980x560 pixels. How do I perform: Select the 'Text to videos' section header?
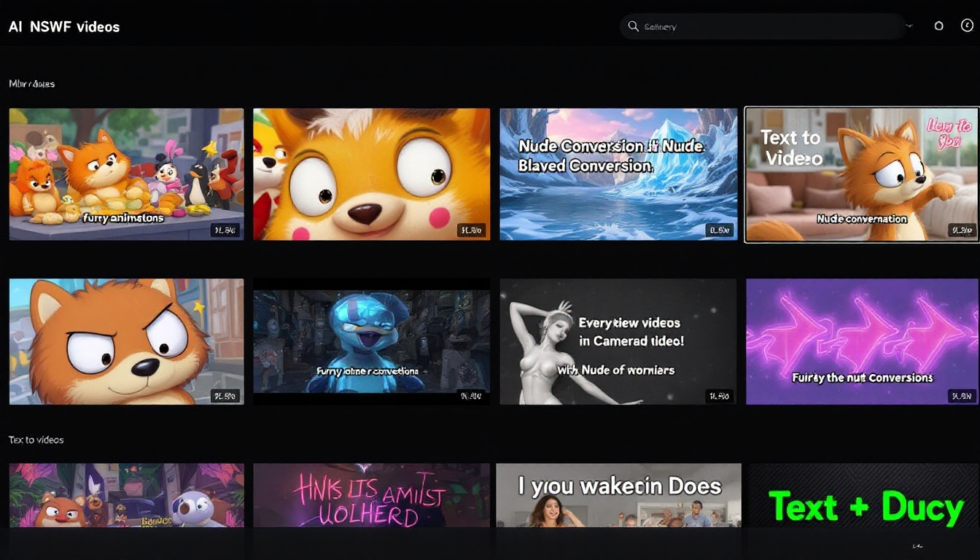point(36,440)
